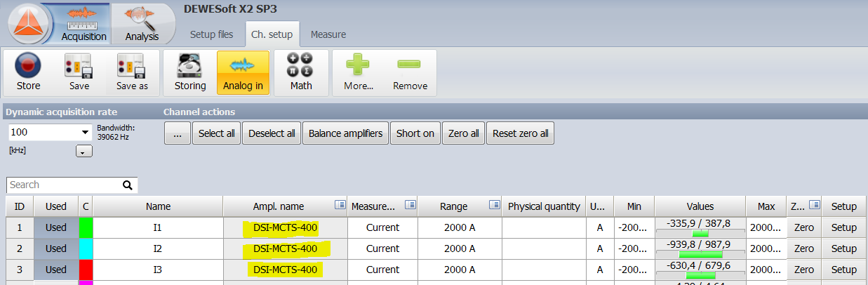Switch to Analysis mode
The image size is (868, 285).
(142, 23)
